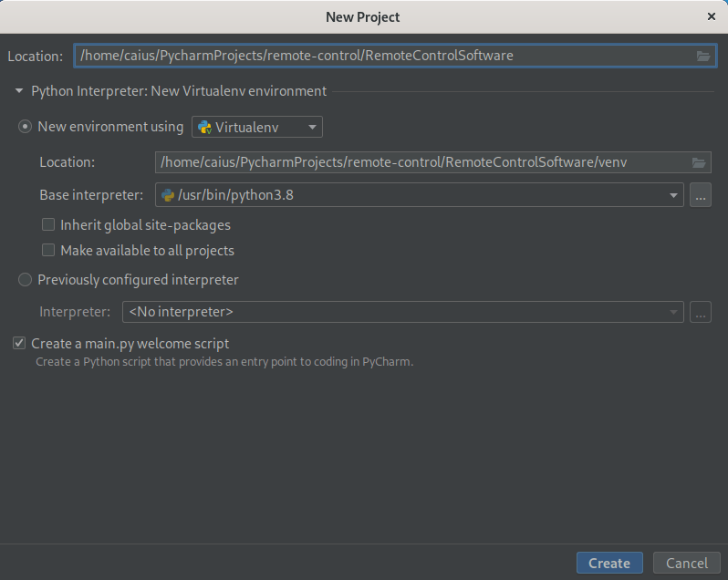Check Make available to all projects
Viewport: 728px width, 580px height.
48,250
